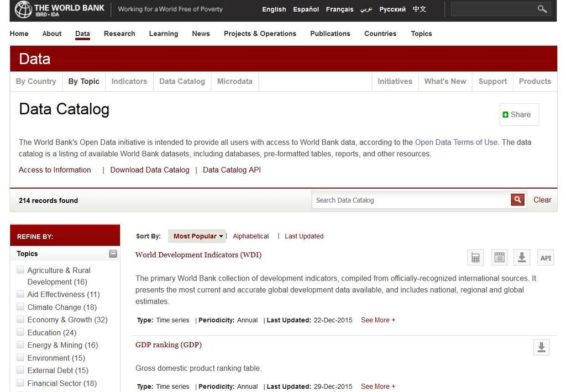The image size is (566, 392).
Task: Check the Aid Effectiveness filter
Action: coord(20,294)
